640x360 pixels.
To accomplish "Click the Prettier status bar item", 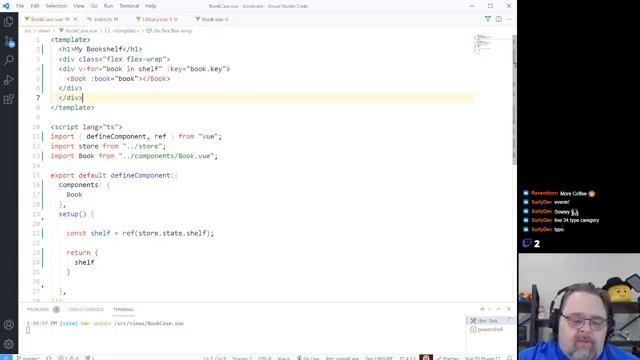I will click(448, 358).
